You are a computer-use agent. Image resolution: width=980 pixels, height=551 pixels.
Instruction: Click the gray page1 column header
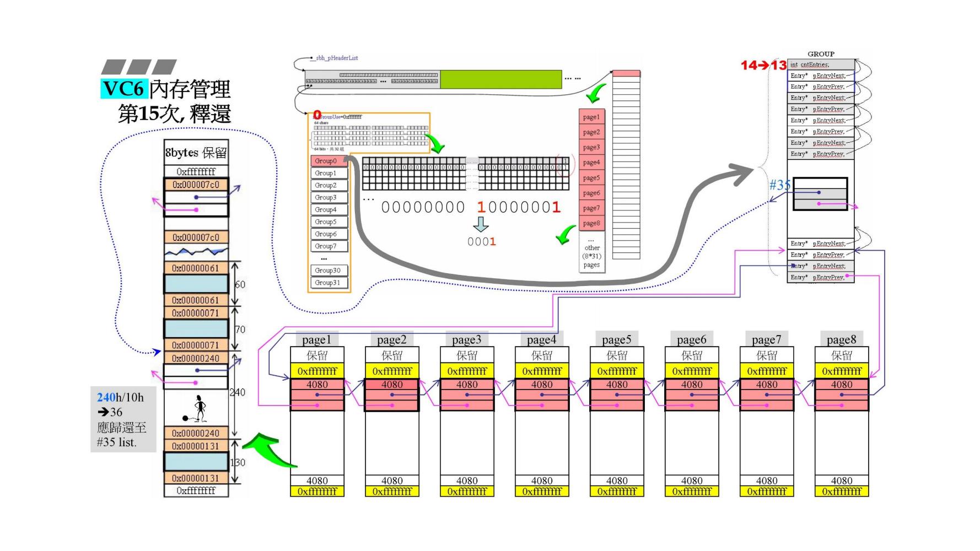pyautogui.click(x=317, y=339)
